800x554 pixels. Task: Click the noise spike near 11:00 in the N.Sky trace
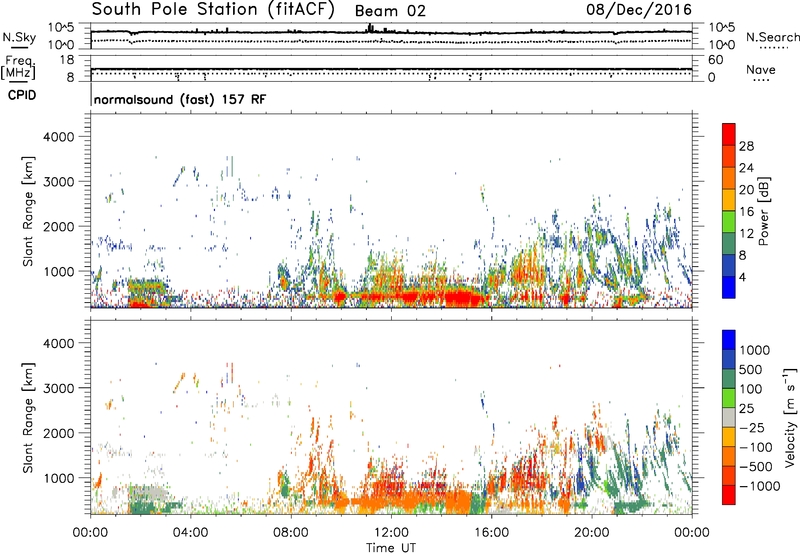[370, 28]
